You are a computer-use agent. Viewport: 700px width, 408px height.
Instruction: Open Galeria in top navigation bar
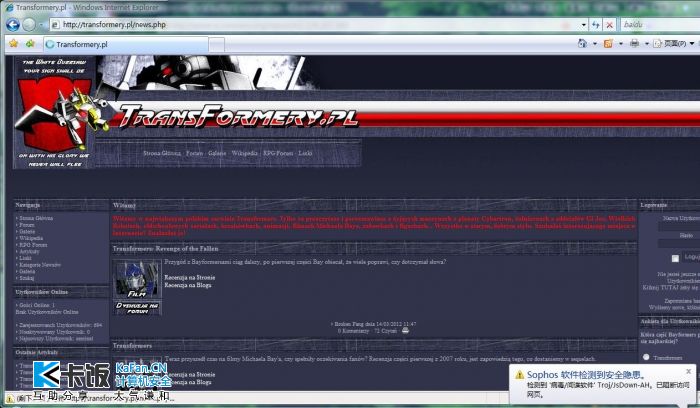pyautogui.click(x=217, y=153)
